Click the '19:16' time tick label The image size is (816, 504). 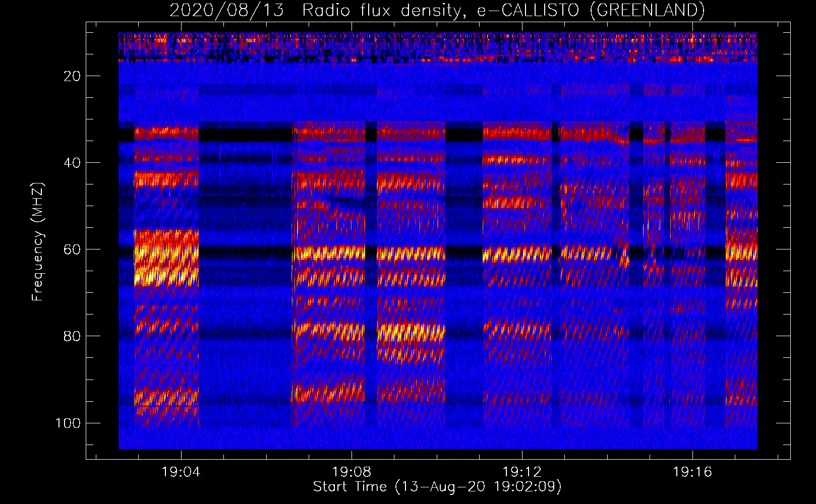pos(692,472)
